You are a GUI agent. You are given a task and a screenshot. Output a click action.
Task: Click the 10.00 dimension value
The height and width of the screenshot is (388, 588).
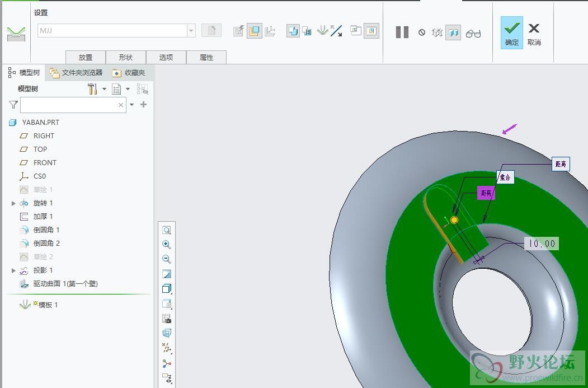[542, 244]
